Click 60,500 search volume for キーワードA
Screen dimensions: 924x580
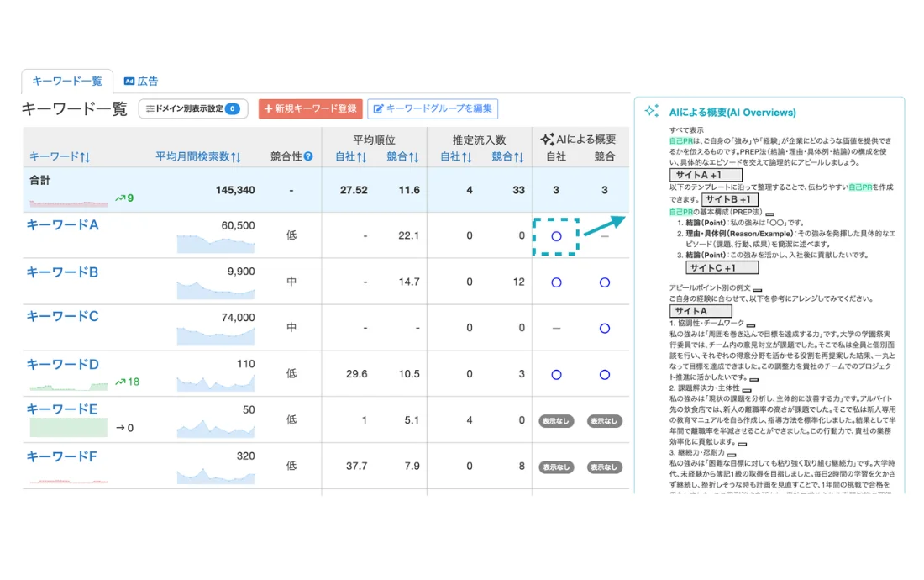click(x=238, y=226)
